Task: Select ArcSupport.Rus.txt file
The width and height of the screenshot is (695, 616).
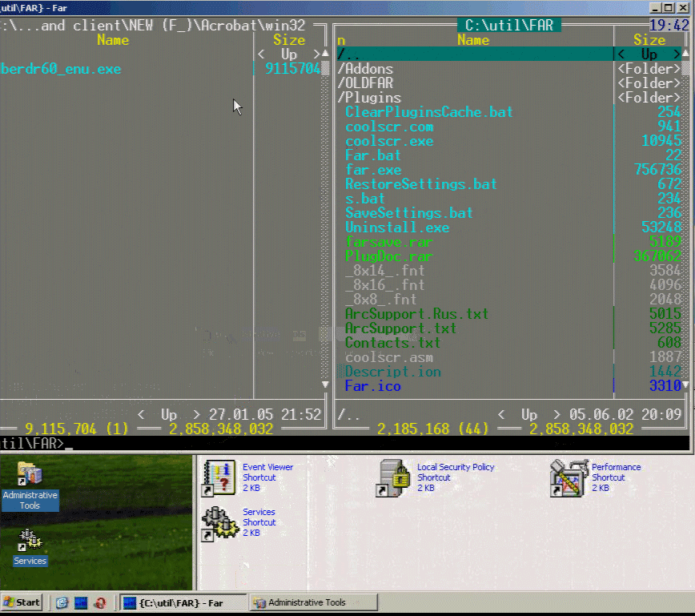Action: [x=416, y=314]
